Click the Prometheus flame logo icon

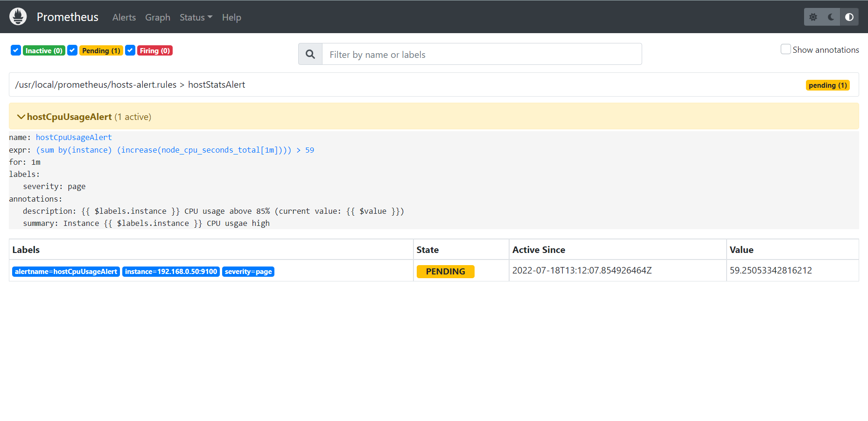[18, 17]
